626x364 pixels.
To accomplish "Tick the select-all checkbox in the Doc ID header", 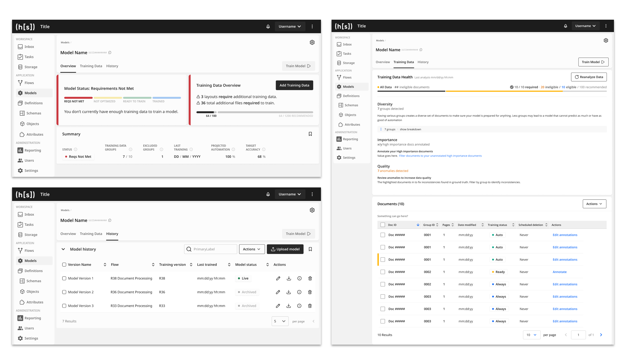I will coord(382,225).
